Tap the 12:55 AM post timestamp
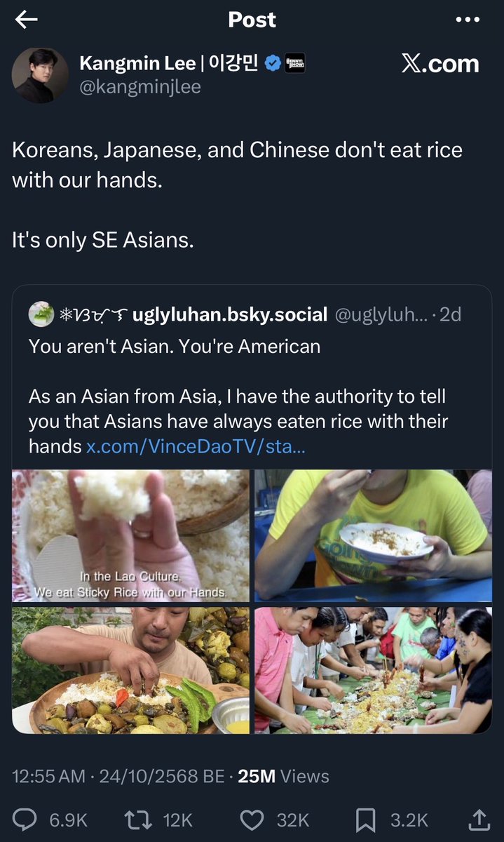Viewport: 504px width, 842px height. [x=48, y=776]
